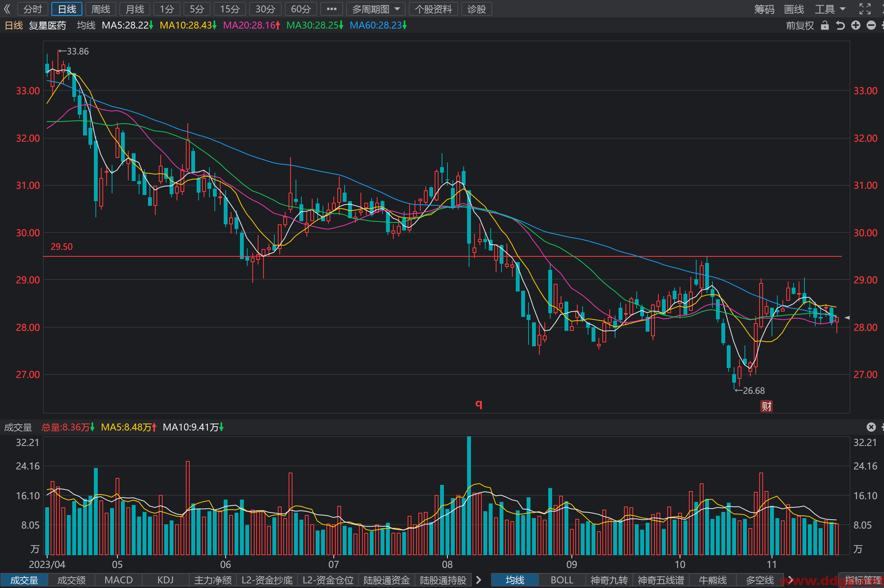Viewport: 884px width, 588px height.
Task: Open the more periods ellipsis button
Action: pos(331,9)
